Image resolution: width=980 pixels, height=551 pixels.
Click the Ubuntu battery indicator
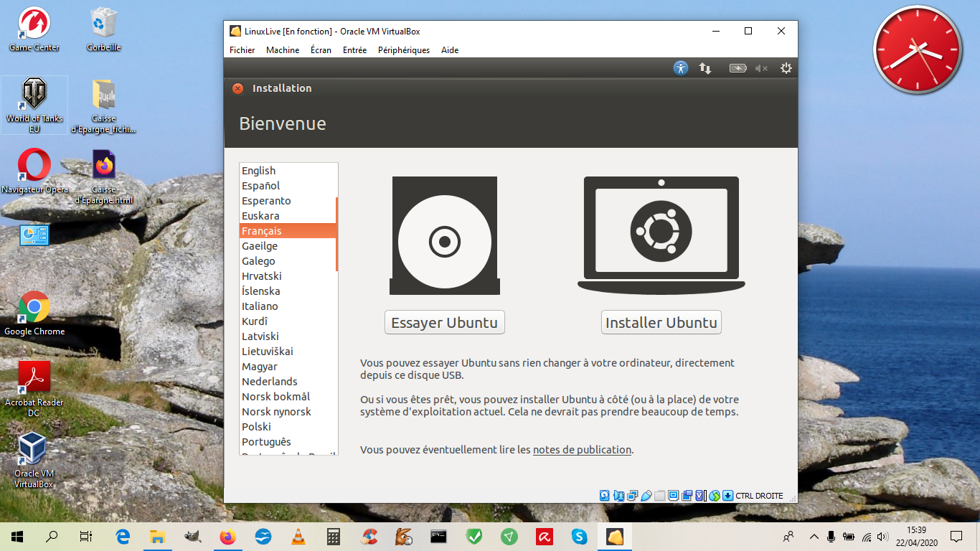click(x=738, y=68)
